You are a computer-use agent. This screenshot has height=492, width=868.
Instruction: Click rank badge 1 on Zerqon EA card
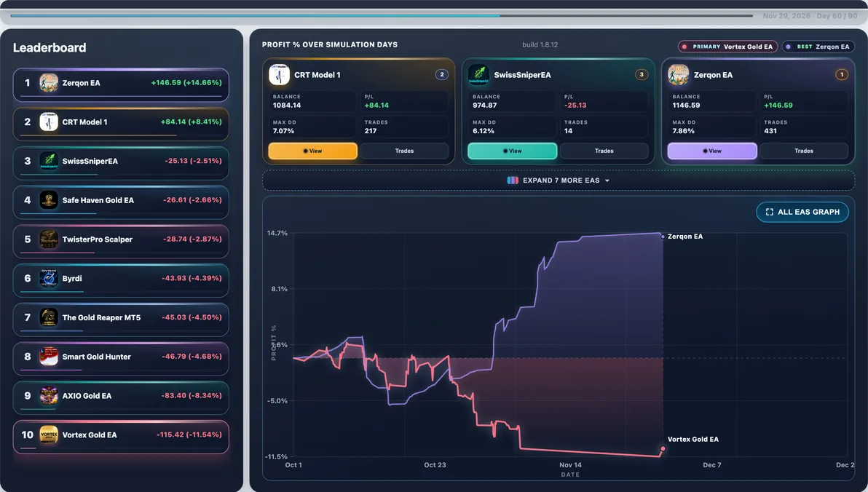[x=842, y=75]
